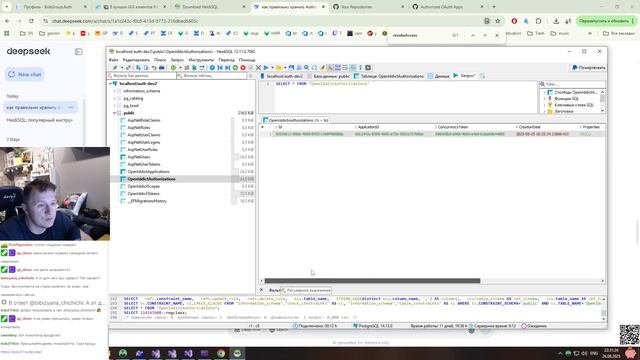
Task: Select the __EFMigrationsHistory table
Action: [147, 201]
